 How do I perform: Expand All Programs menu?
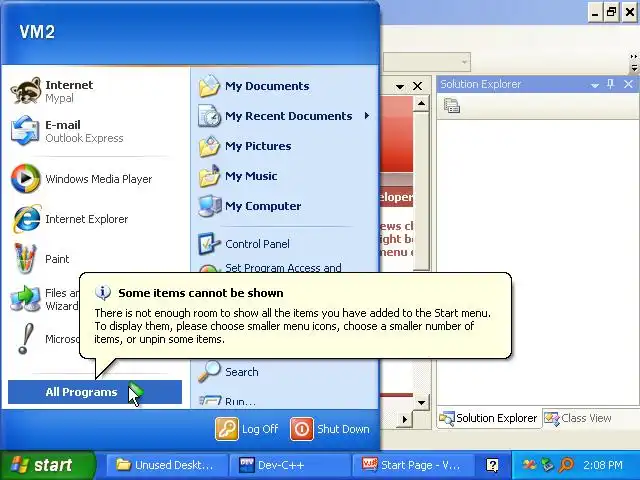coord(95,392)
